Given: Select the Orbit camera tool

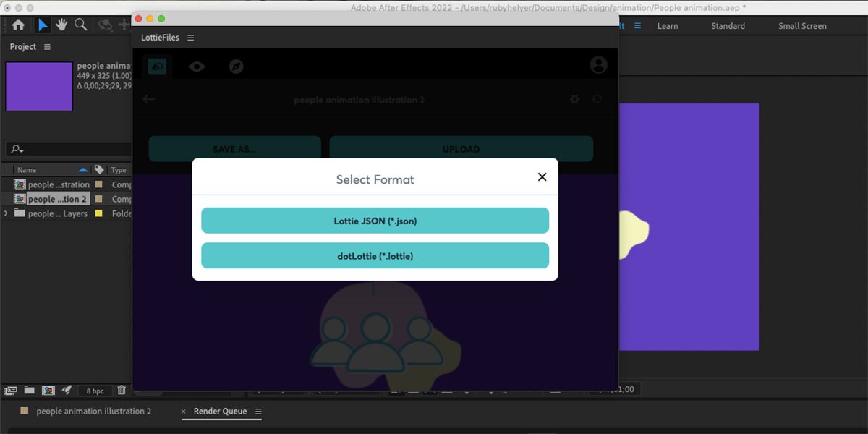Looking at the screenshot, I should (106, 25).
